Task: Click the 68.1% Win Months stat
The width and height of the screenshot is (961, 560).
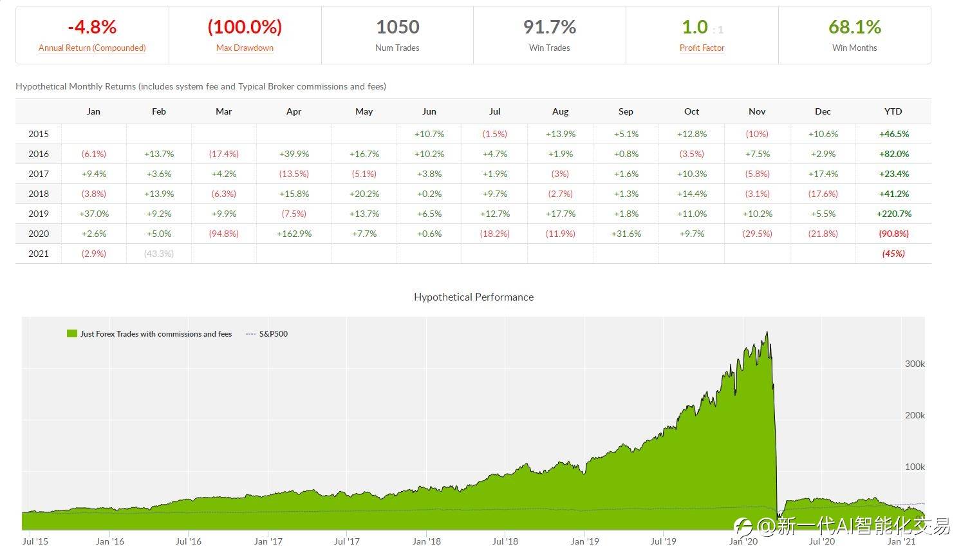Action: pos(854,27)
